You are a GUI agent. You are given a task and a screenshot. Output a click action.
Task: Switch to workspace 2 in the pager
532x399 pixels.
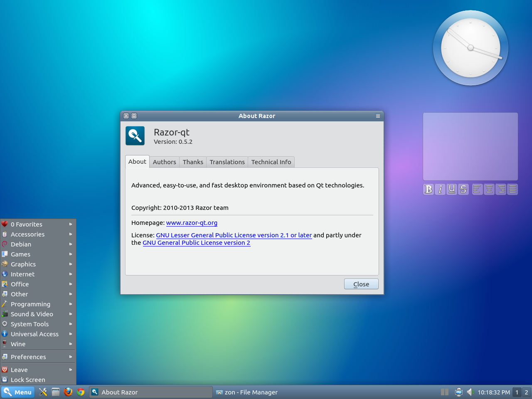[x=527, y=392]
